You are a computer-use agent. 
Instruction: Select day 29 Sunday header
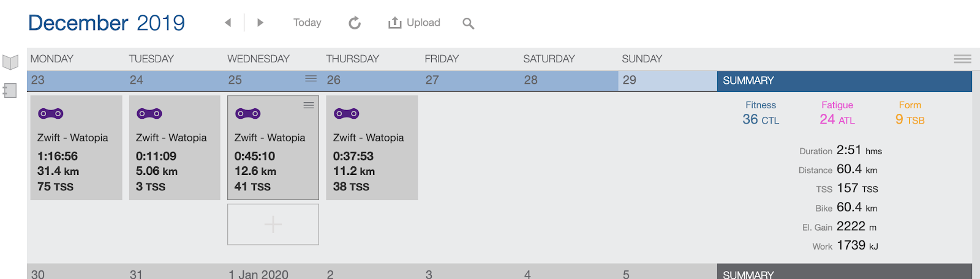pyautogui.click(x=667, y=80)
